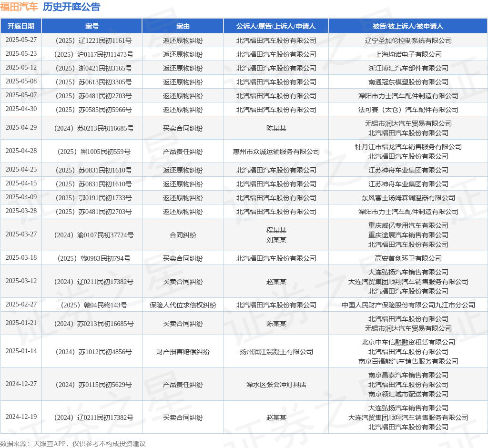488x448 pixels.
Task: Click date cell 2025-04-30
Action: pyautogui.click(x=21, y=109)
